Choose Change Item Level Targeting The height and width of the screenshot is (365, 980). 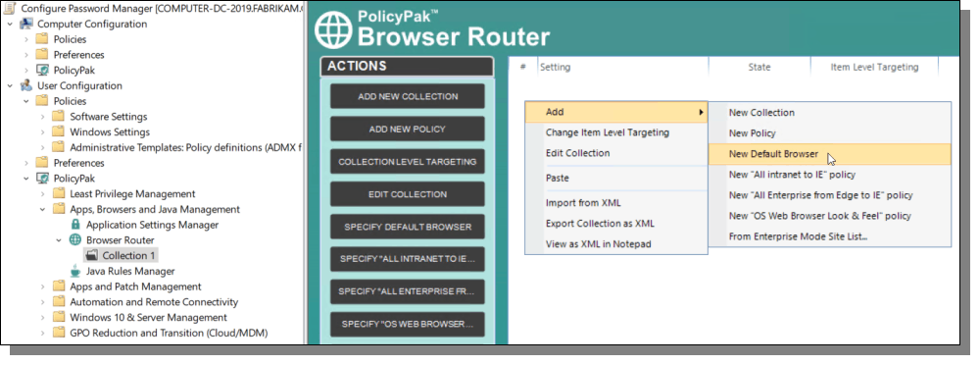coord(616,132)
